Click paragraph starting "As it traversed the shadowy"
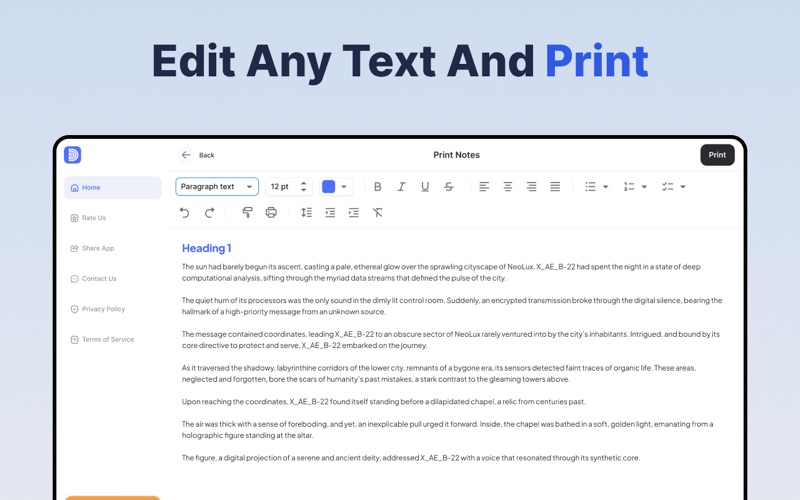The width and height of the screenshot is (800, 500). click(x=439, y=373)
